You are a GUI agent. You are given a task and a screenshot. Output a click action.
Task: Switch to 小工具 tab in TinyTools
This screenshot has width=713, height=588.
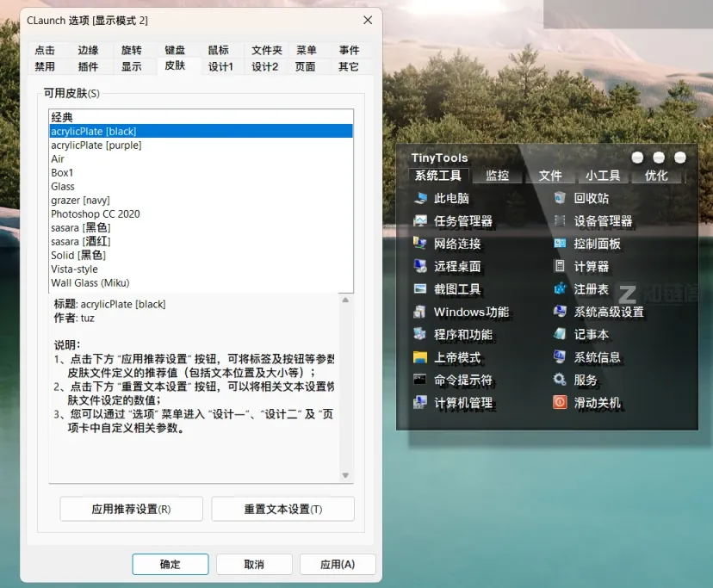pyautogui.click(x=603, y=176)
